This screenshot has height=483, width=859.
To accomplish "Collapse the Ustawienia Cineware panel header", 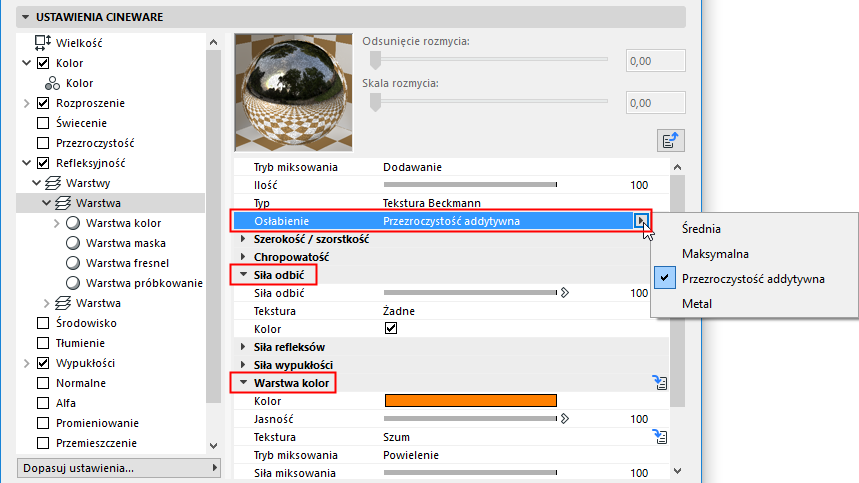I will [351, 17].
